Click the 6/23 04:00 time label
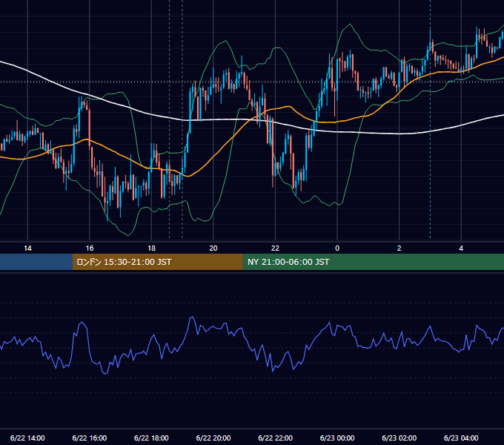Image resolution: width=504 pixels, height=445 pixels. point(461,438)
